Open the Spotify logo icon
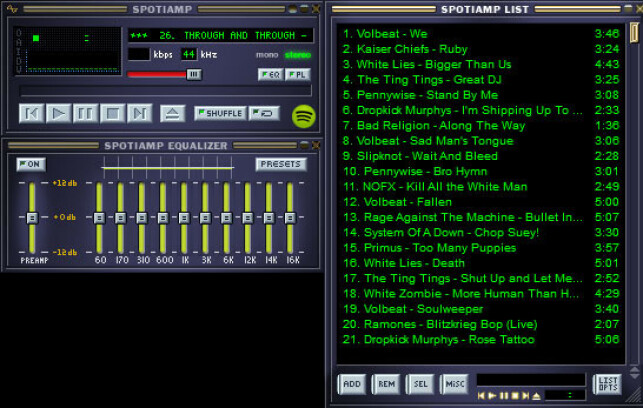The image size is (643, 408). point(303,116)
